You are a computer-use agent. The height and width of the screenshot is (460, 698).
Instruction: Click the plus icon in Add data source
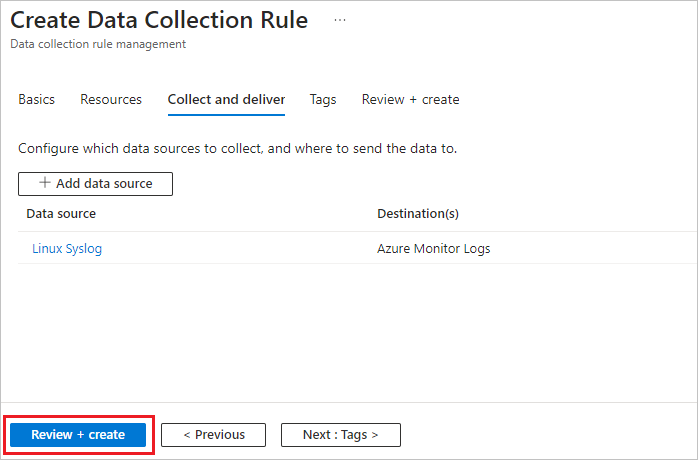pyautogui.click(x=45, y=183)
